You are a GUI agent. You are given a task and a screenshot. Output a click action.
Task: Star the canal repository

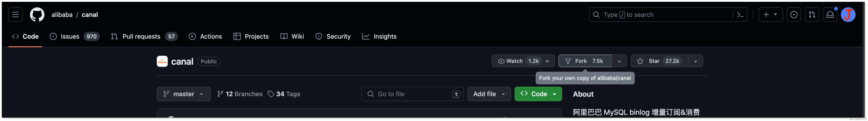[659, 61]
